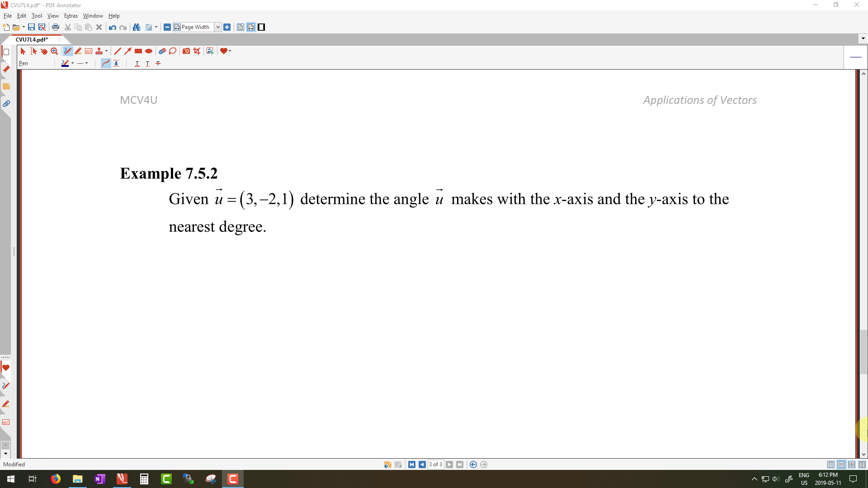Toggle smooth pen stroke option
This screenshot has width=868, height=488.
(x=105, y=63)
